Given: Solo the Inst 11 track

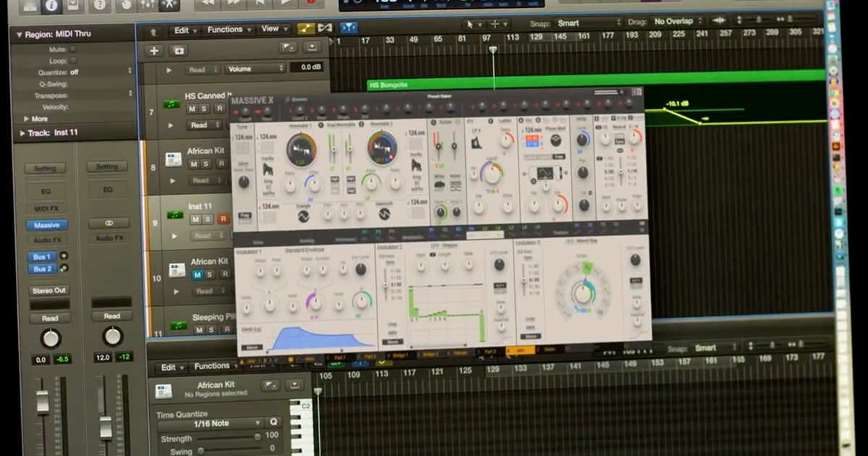Looking at the screenshot, I should 208,219.
